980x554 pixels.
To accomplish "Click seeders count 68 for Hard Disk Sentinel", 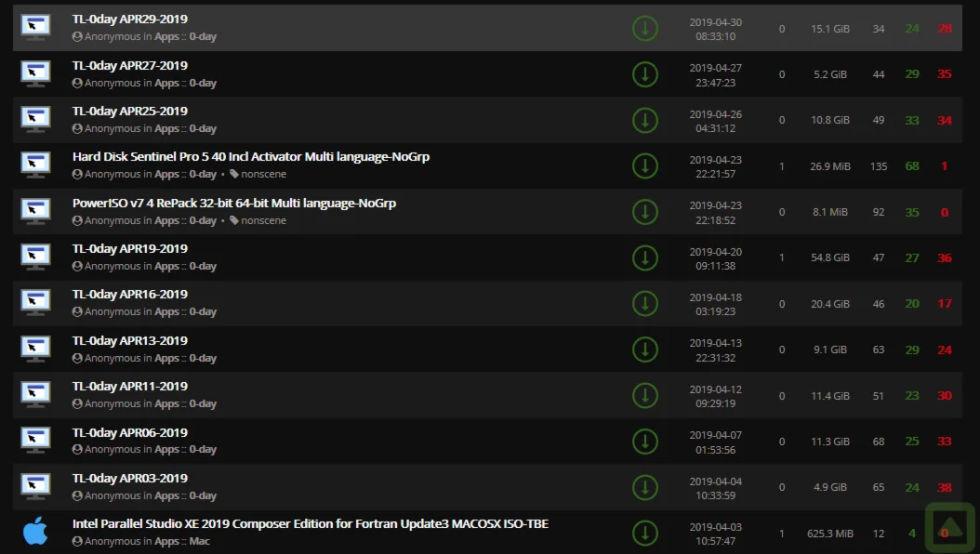I will [912, 166].
